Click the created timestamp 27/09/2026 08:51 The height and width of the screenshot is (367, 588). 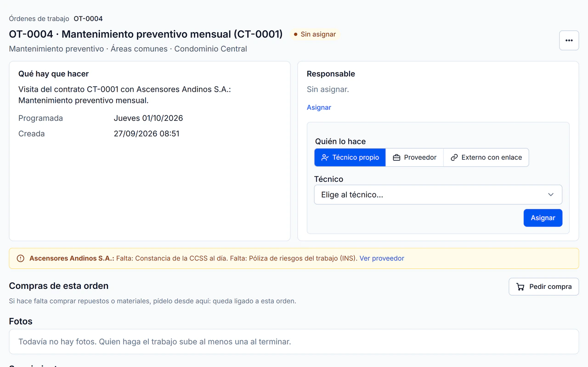tap(147, 134)
